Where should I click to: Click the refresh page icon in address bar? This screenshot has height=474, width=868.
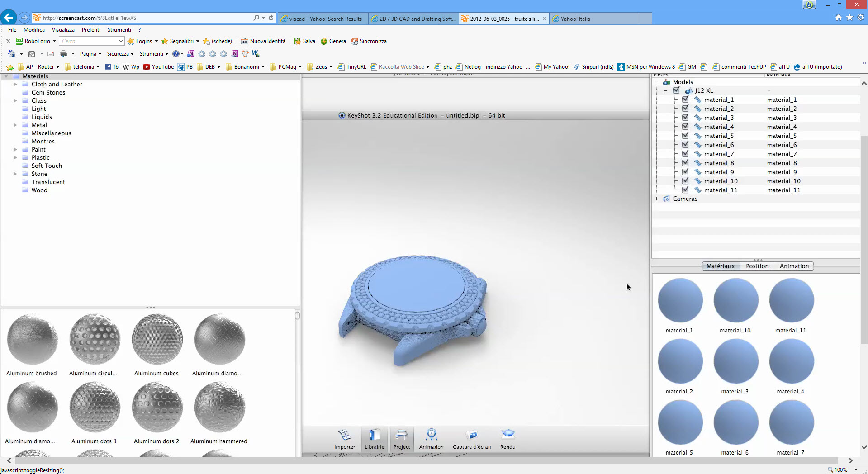pos(271,18)
